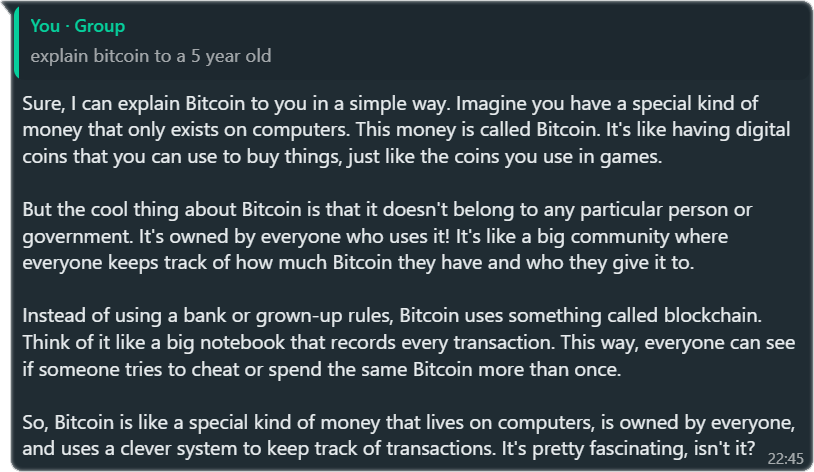The width and height of the screenshot is (814, 472).
Task: Click the word "government" in the second paragraph
Action: coord(77,237)
